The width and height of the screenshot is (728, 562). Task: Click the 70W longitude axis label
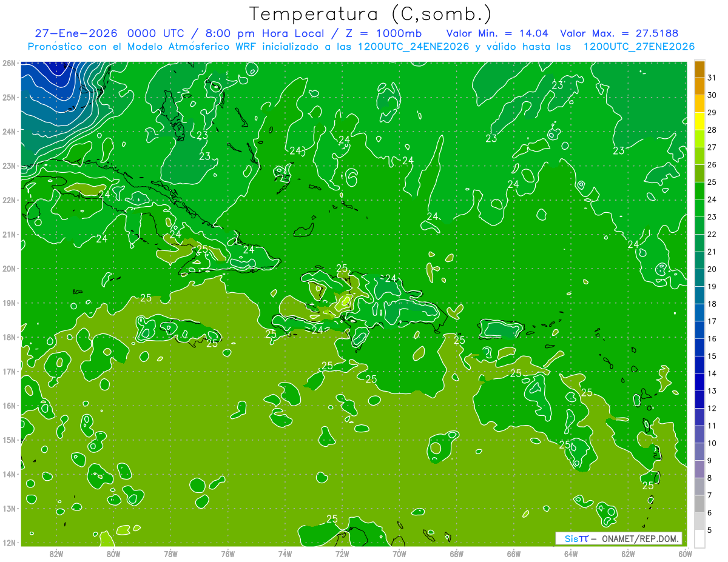(x=399, y=554)
